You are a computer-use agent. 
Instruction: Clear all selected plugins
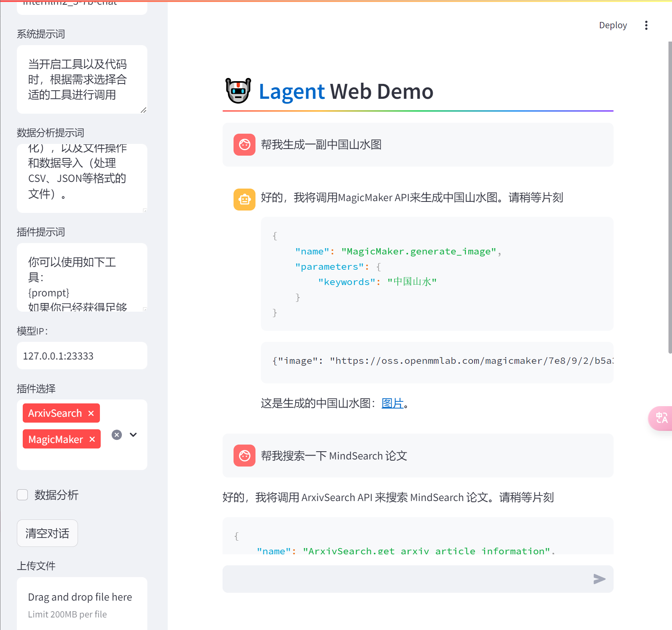(x=117, y=435)
